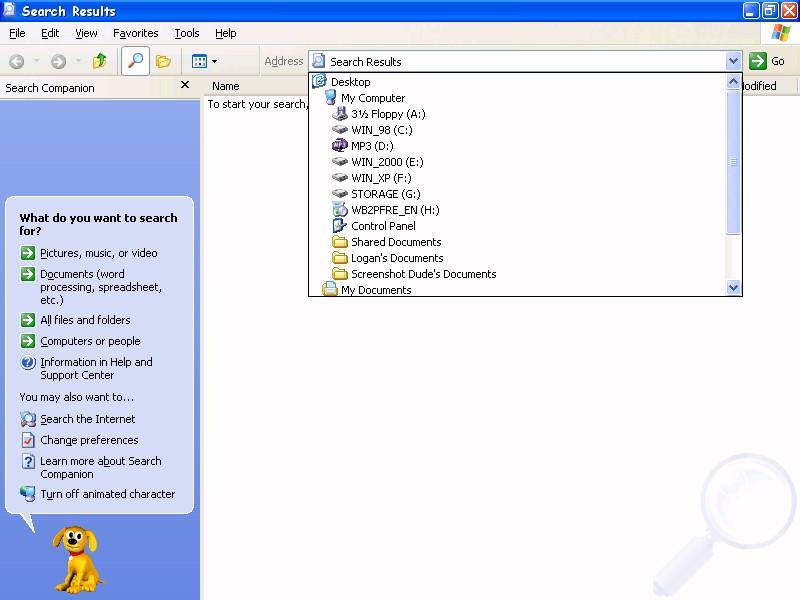Click the Search Results window title icon

pyautogui.click(x=10, y=10)
